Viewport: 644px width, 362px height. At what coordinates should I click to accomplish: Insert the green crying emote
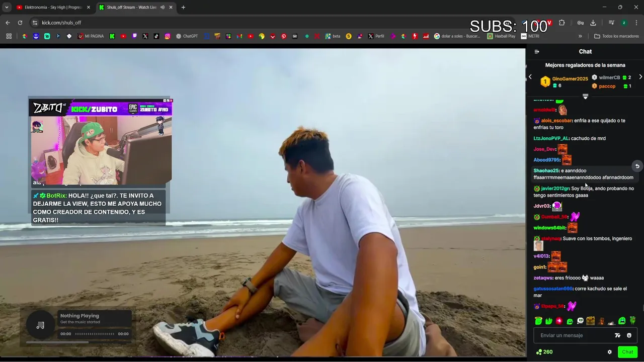pyautogui.click(x=622, y=321)
